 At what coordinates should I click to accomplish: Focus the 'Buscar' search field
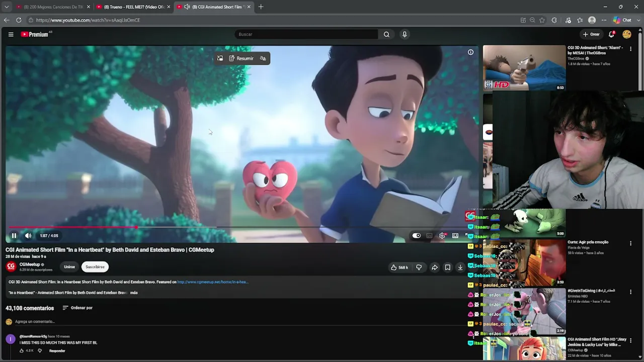(x=306, y=34)
